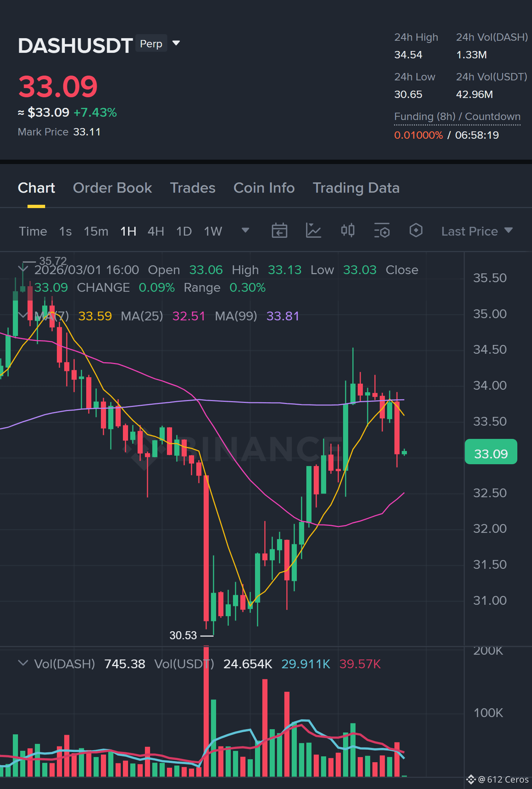
Task: Open the Trading Data tab
Action: pos(356,188)
